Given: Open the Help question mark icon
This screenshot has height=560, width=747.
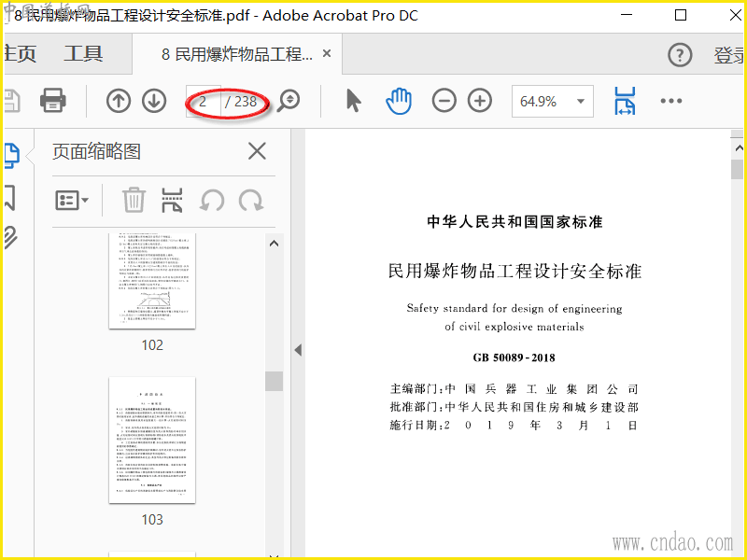Looking at the screenshot, I should click(x=680, y=55).
